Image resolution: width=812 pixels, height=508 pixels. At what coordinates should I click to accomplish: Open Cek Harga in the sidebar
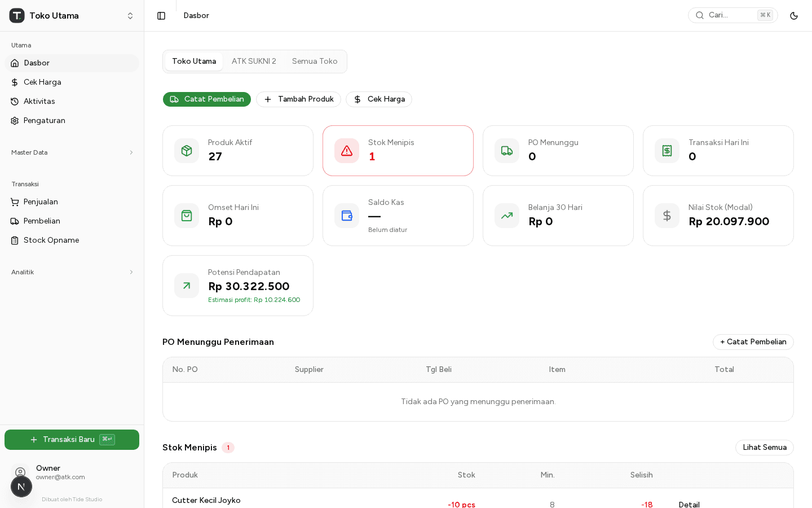point(72,82)
